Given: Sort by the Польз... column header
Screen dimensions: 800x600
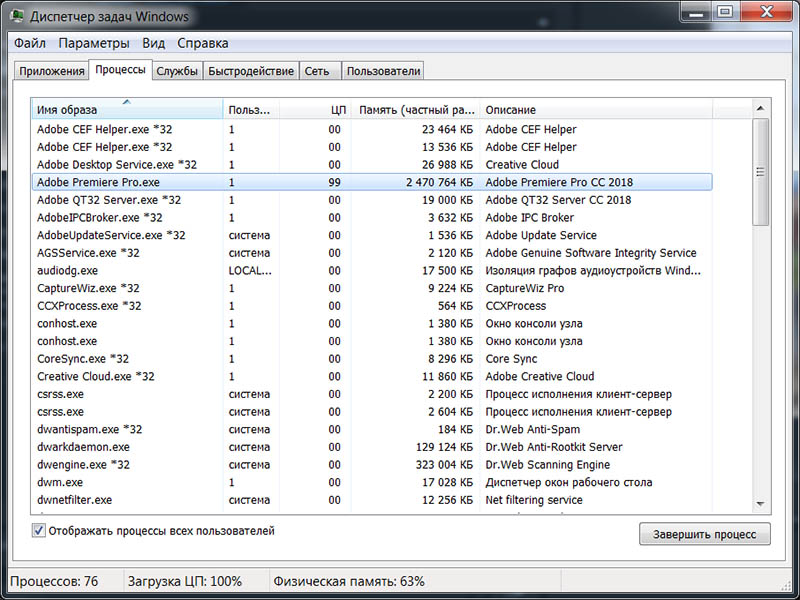Looking at the screenshot, I should click(251, 109).
